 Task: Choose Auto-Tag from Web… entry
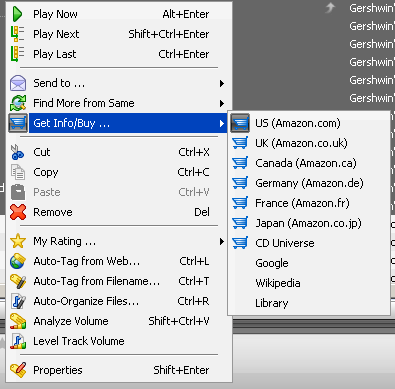[x=119, y=261]
